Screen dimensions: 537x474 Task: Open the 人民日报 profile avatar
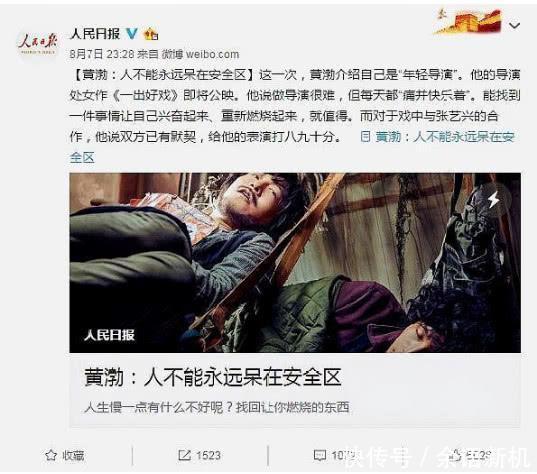click(x=37, y=44)
